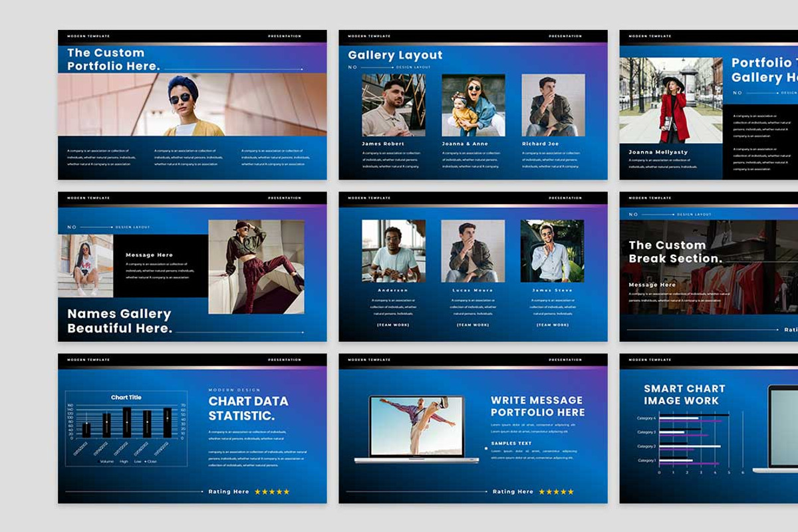This screenshot has width=798, height=532.
Task: Select "Message Here" in Break Section slide
Action: (652, 285)
